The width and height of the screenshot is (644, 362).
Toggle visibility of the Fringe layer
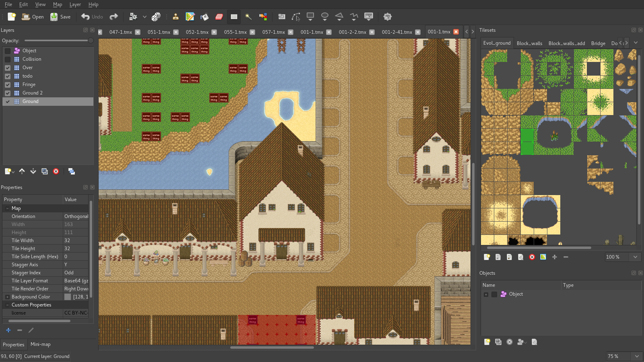[x=8, y=84]
